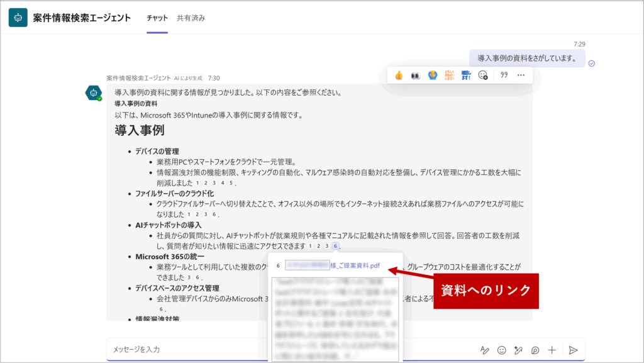Open more options for the message
The height and width of the screenshot is (363, 644).
(521, 75)
